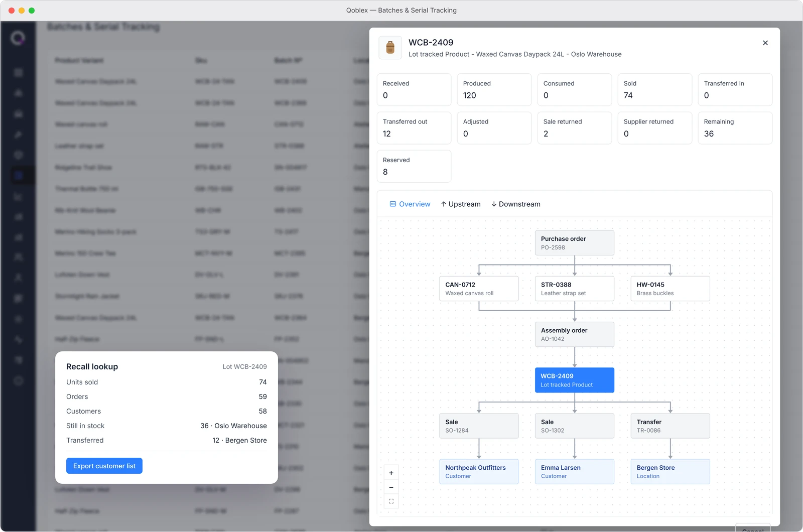The height and width of the screenshot is (532, 803).
Task: Click the Still in stock Oslo Warehouse row
Action: [x=167, y=426]
